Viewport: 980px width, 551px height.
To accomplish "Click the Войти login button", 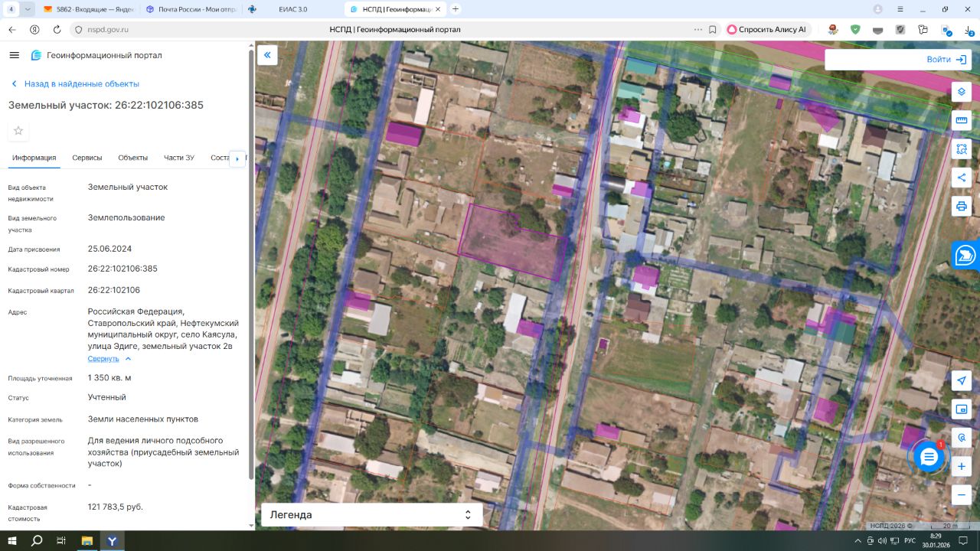I will [946, 60].
